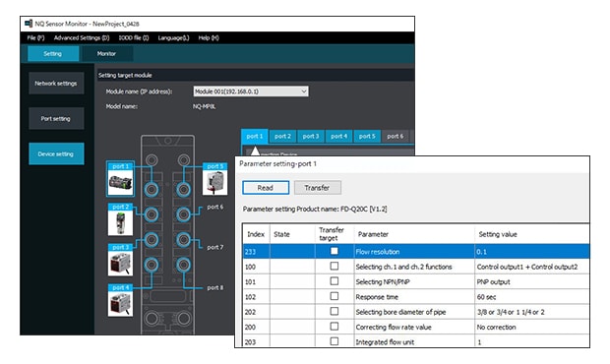Switch to the Monitor tab
The height and width of the screenshot is (364, 610).
[x=106, y=54]
